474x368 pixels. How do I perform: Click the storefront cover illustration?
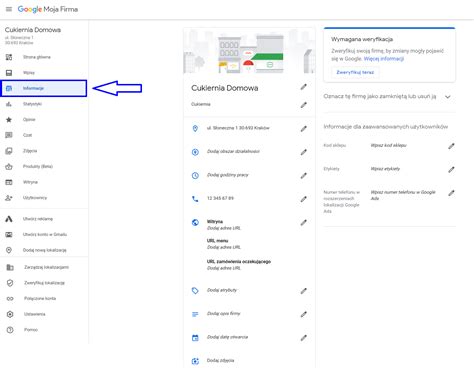tap(249, 51)
